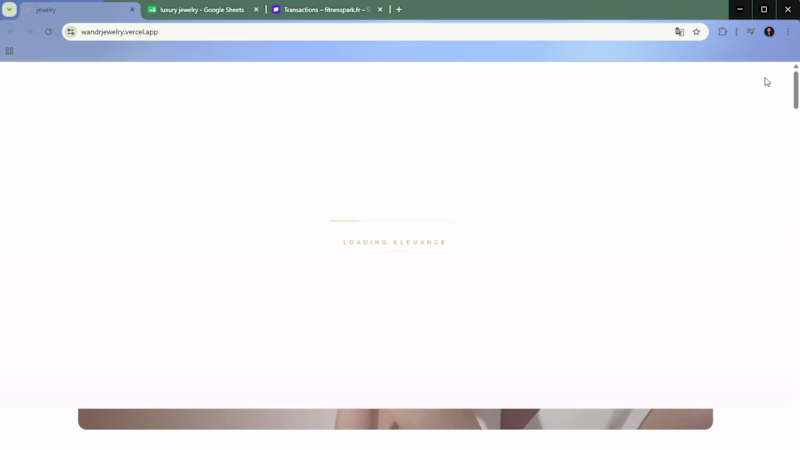Switch to luxury jewelry Google Sheets tab
This screenshot has width=800, height=450.
tap(202, 10)
